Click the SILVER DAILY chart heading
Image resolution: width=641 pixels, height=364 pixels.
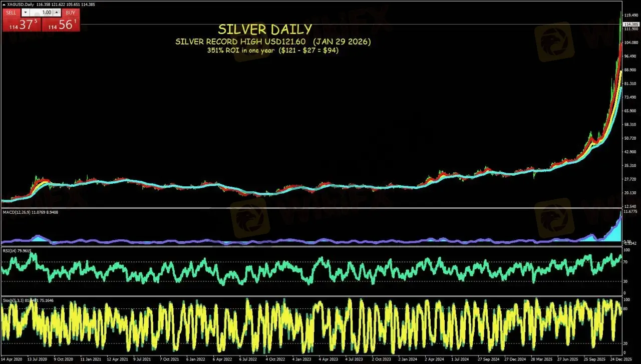coord(265,30)
